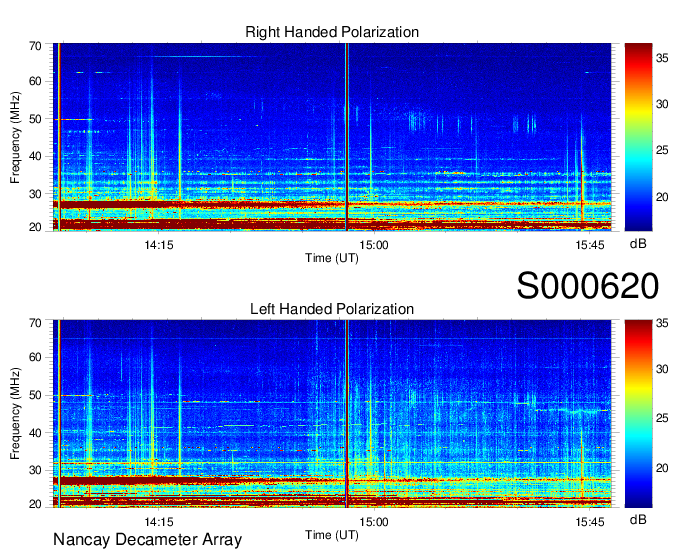This screenshot has height=552, width=680.
Task: Click the lower spectrogram plot area
Action: tap(332, 414)
